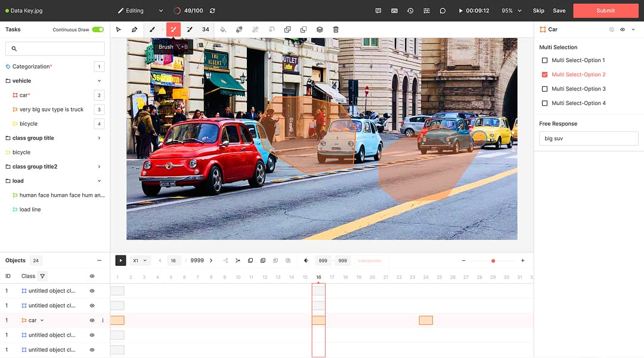Click the trash delete icon in toolbar
Screen dimensions: 644x358
pos(336,29)
